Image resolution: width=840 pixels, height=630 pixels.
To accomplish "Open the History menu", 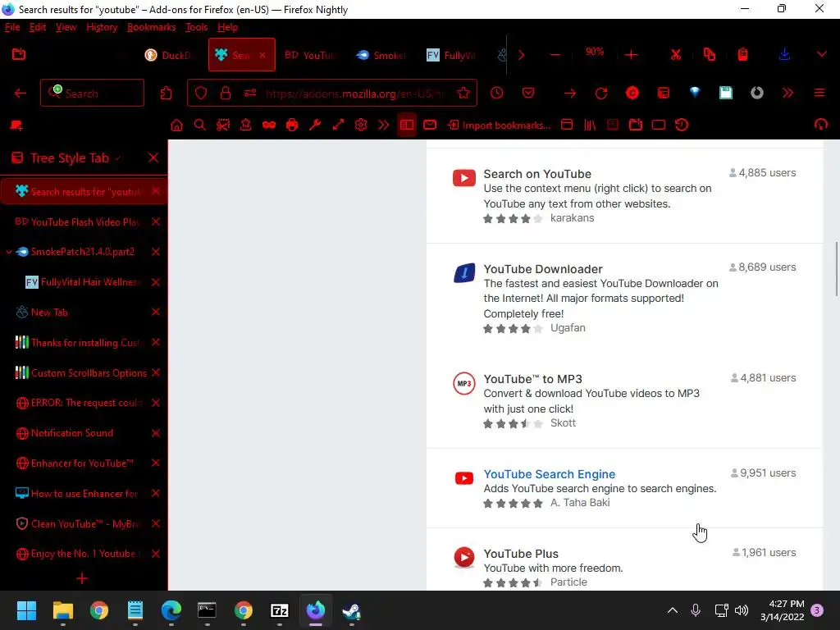I will point(102,27).
